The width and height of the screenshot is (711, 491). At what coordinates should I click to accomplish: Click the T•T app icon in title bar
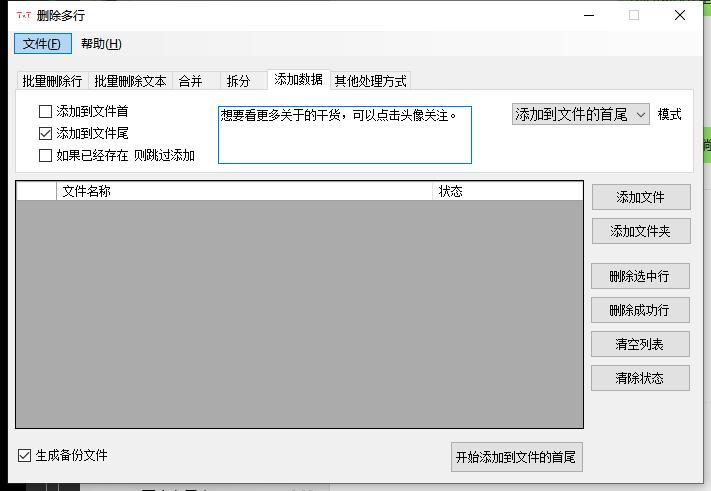[x=23, y=15]
